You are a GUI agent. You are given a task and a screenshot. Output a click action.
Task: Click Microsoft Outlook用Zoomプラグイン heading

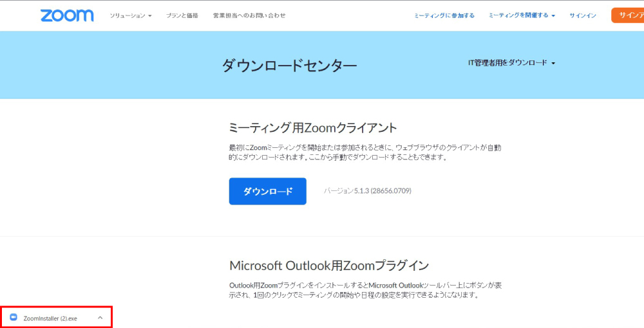click(328, 266)
